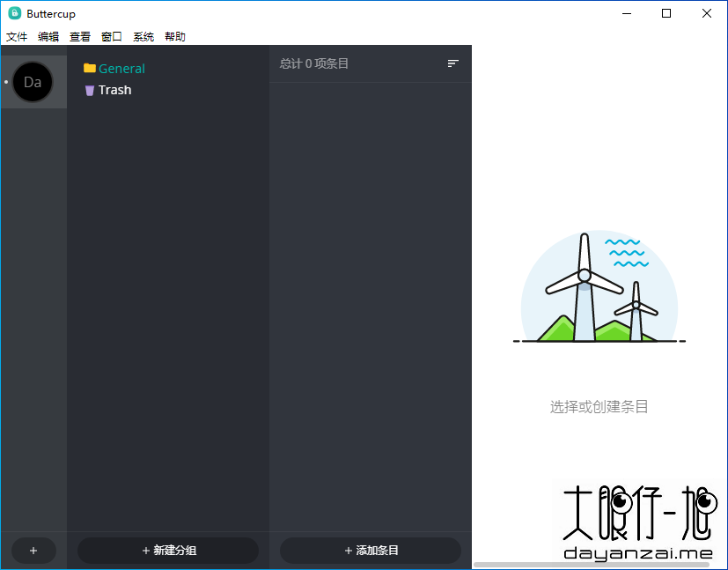This screenshot has width=728, height=570.
Task: Select the Trash group
Action: point(114,90)
